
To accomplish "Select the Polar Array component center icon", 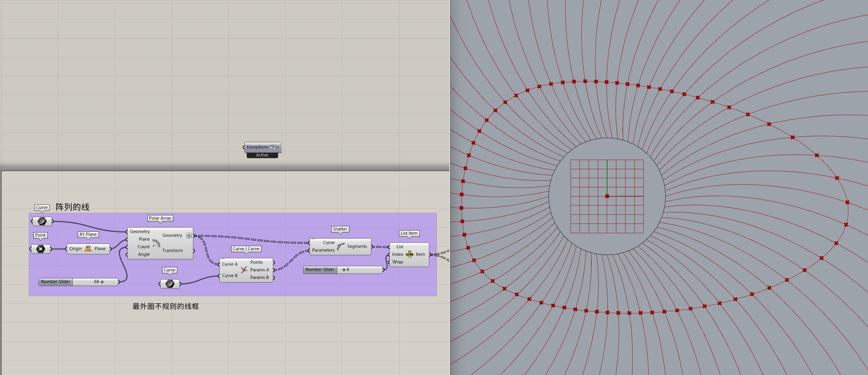I will 156,243.
